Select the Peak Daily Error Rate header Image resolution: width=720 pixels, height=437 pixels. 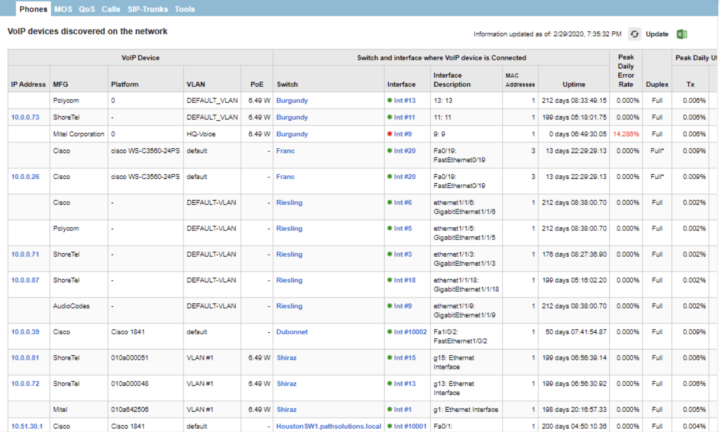[626, 71]
